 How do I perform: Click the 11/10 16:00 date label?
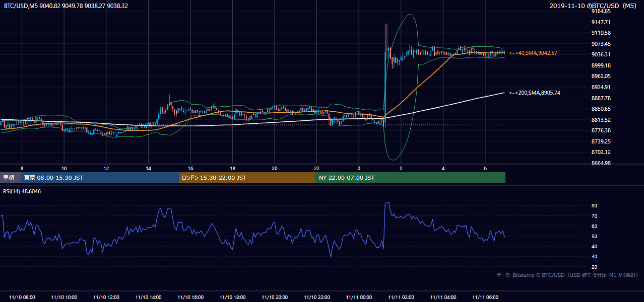(x=190, y=297)
